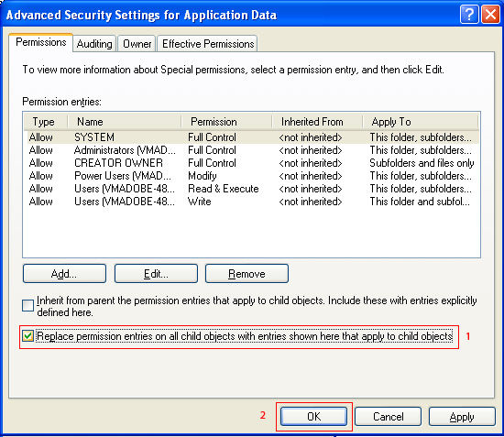Select the Permissions tab
Image resolution: width=504 pixels, height=437 pixels.
click(41, 42)
